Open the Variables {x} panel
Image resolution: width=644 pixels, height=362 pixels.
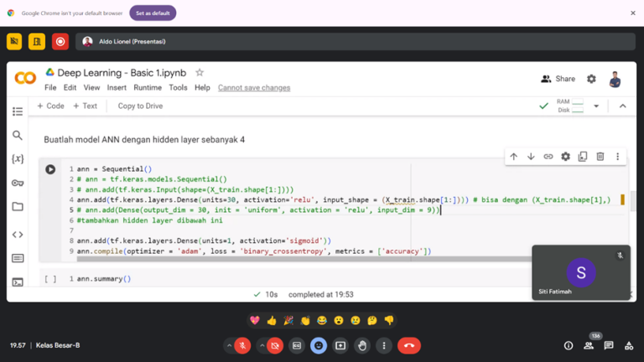(18, 159)
